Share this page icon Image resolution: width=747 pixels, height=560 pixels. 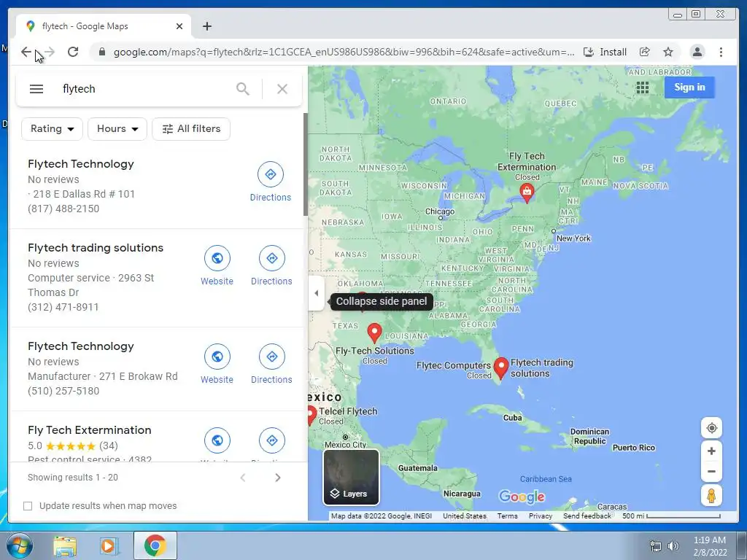pyautogui.click(x=644, y=52)
